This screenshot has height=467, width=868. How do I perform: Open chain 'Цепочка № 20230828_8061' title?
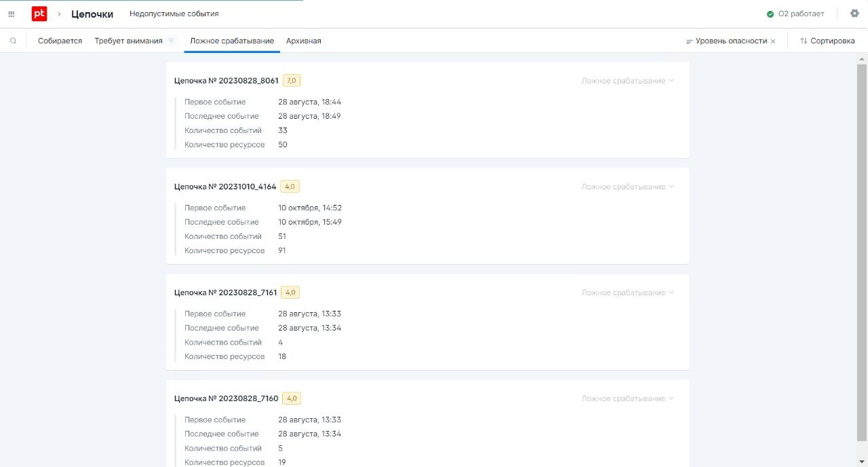coord(226,81)
